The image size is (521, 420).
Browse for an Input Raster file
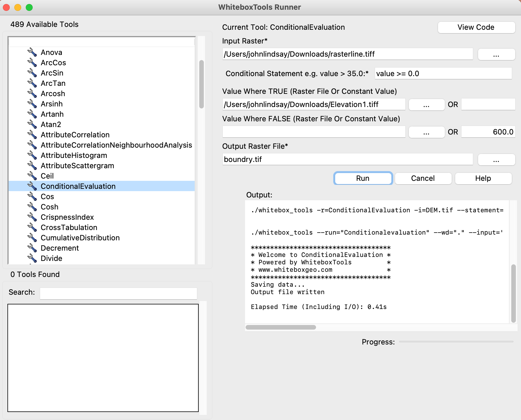[496, 54]
